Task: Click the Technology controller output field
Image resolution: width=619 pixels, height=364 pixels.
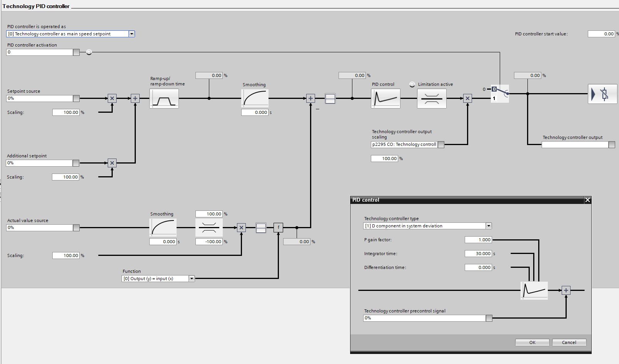Action: coord(575,145)
